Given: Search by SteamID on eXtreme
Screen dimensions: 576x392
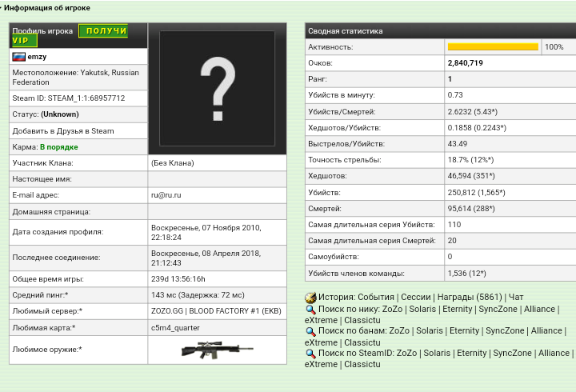Looking at the screenshot, I should pyautogui.click(x=321, y=364).
